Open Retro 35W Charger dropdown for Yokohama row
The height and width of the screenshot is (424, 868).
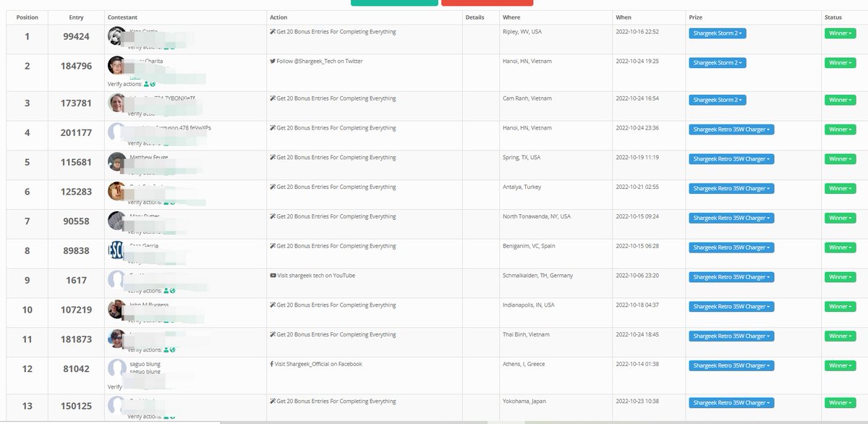(x=731, y=403)
